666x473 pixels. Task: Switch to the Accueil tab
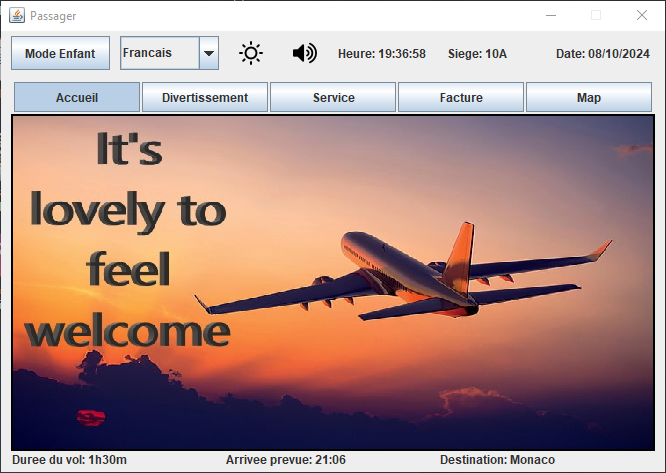point(77,97)
